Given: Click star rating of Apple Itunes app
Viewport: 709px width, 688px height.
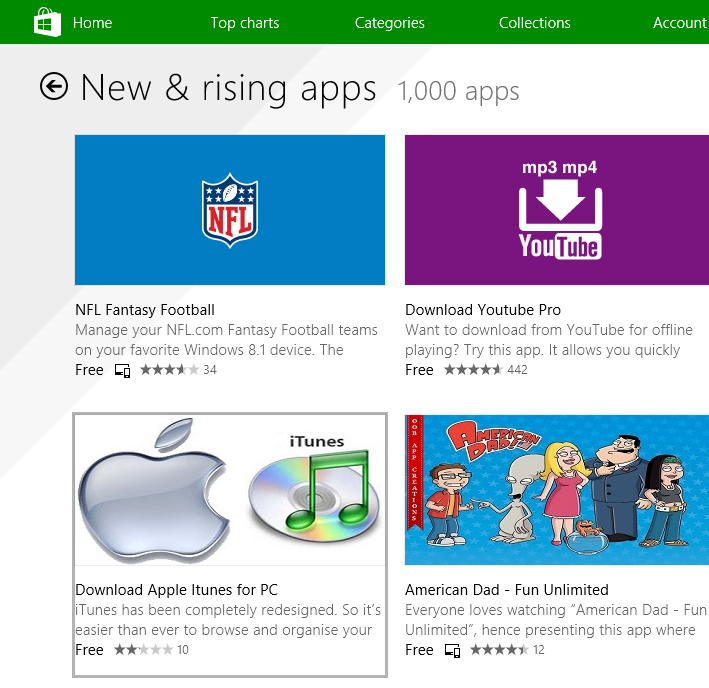Looking at the screenshot, I should pos(143,650).
